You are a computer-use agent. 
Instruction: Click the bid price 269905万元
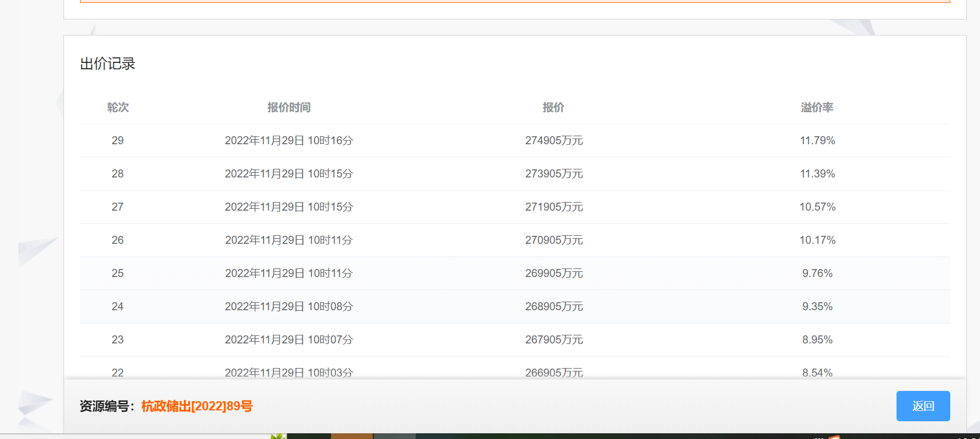[553, 274]
